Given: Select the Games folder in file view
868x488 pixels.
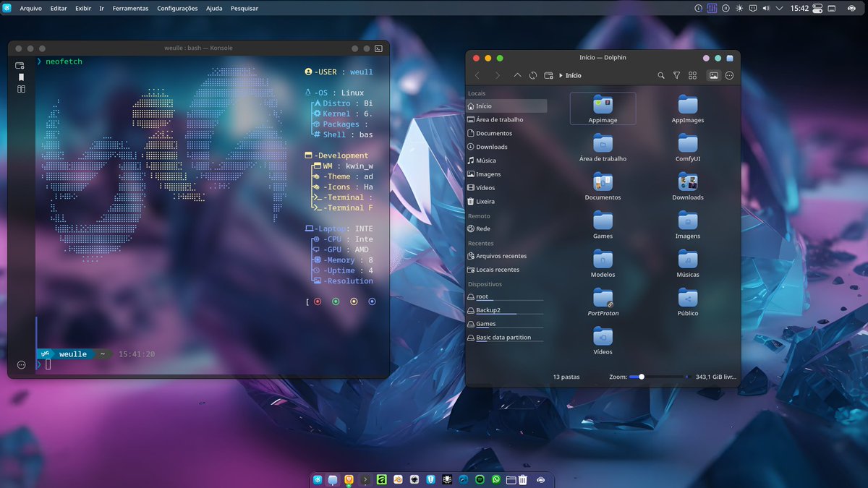Looking at the screenshot, I should click(603, 225).
